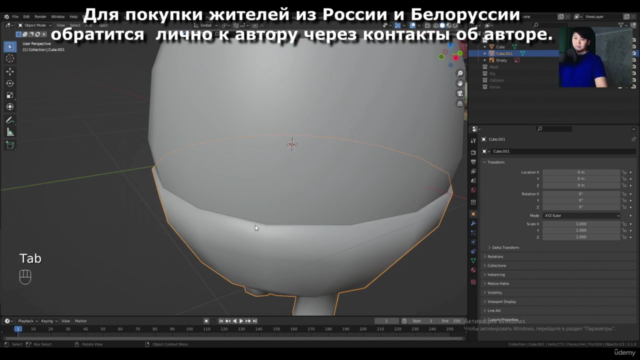640x360 pixels.
Task: Expand the Collections panel
Action: pyautogui.click(x=496, y=266)
